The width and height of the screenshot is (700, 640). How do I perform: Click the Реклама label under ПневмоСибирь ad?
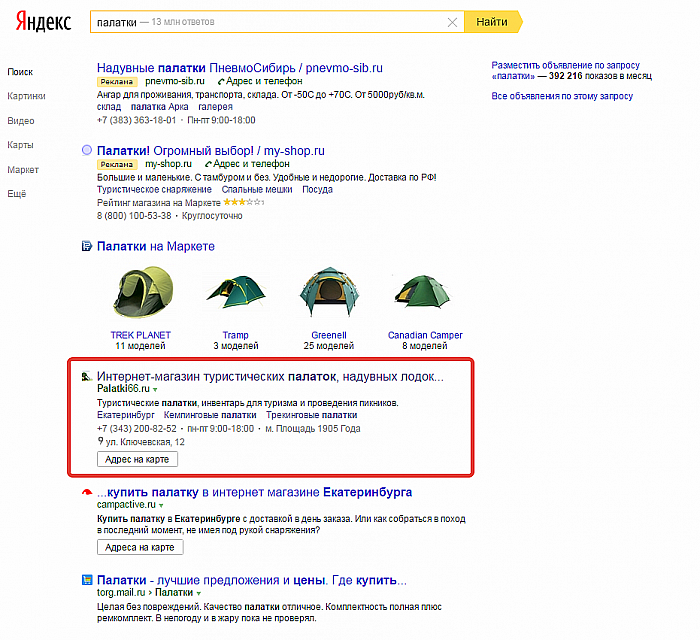(x=117, y=82)
